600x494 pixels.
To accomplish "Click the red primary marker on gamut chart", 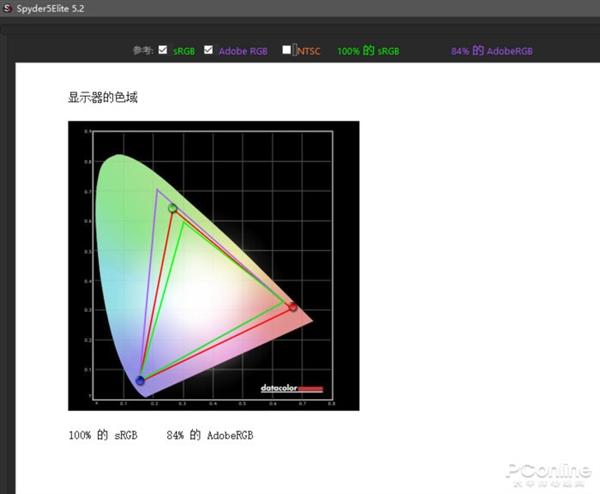I will [x=293, y=307].
